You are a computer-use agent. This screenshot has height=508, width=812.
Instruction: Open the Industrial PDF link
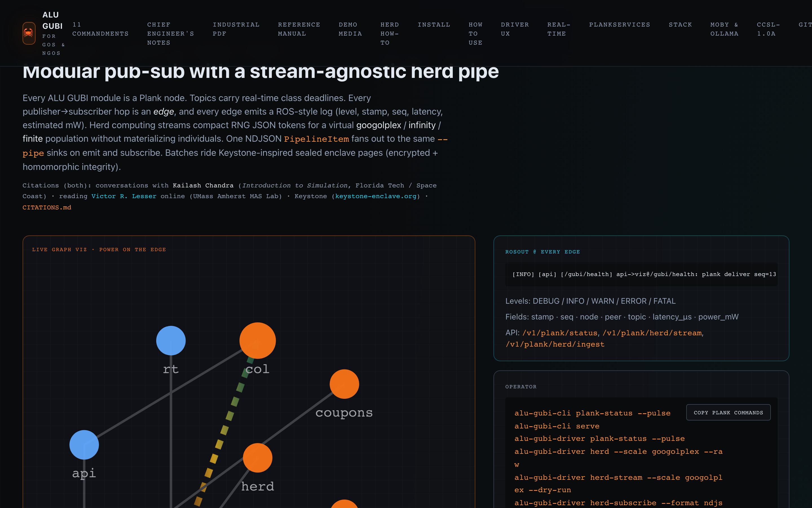pyautogui.click(x=236, y=29)
